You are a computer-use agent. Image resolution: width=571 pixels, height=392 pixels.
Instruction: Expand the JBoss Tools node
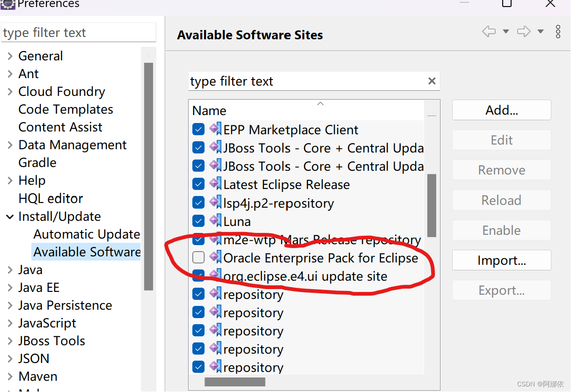(x=10, y=341)
